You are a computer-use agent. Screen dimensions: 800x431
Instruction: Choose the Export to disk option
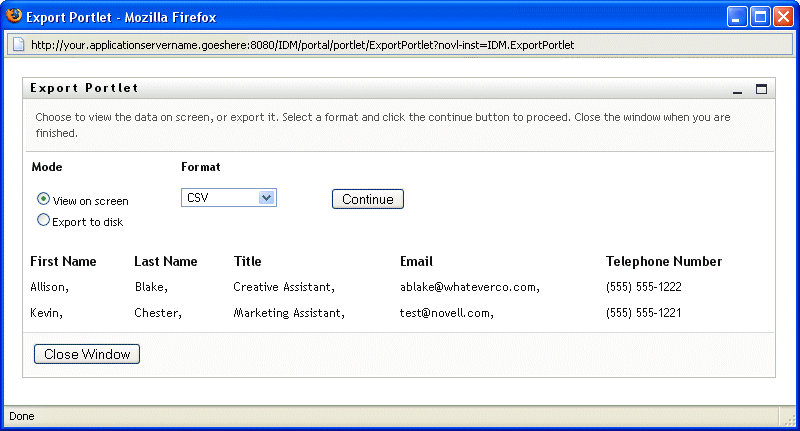coord(43,220)
